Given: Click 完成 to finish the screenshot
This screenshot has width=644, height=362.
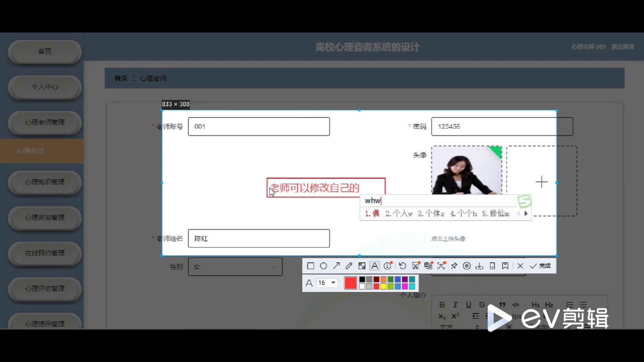Looking at the screenshot, I should 540,266.
